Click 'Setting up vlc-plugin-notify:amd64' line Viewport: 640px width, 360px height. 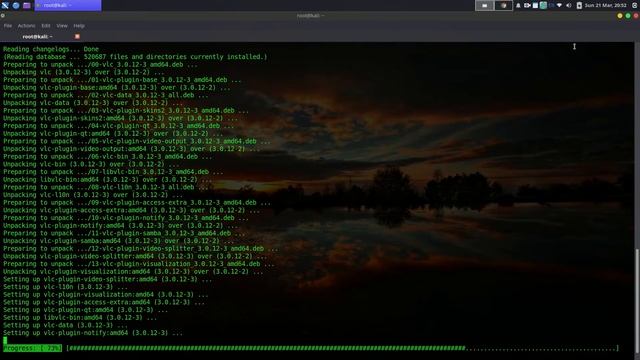[x=93, y=333]
